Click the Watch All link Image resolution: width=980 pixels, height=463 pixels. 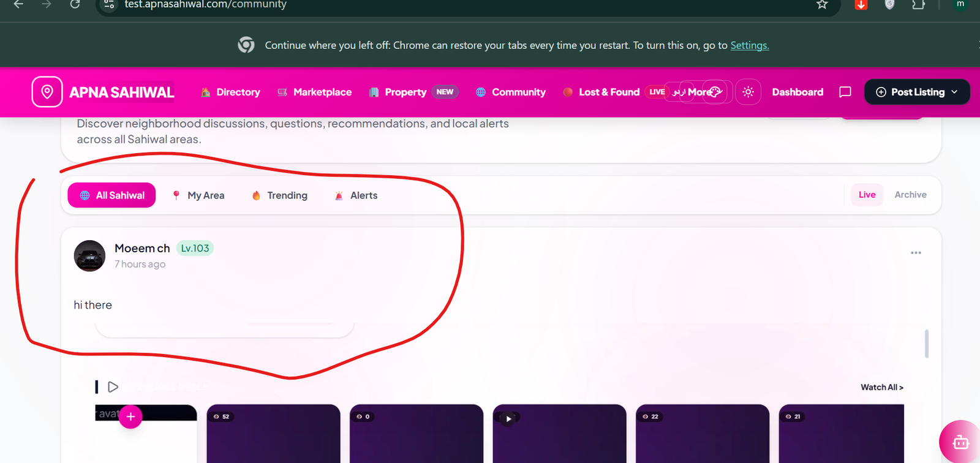click(882, 387)
